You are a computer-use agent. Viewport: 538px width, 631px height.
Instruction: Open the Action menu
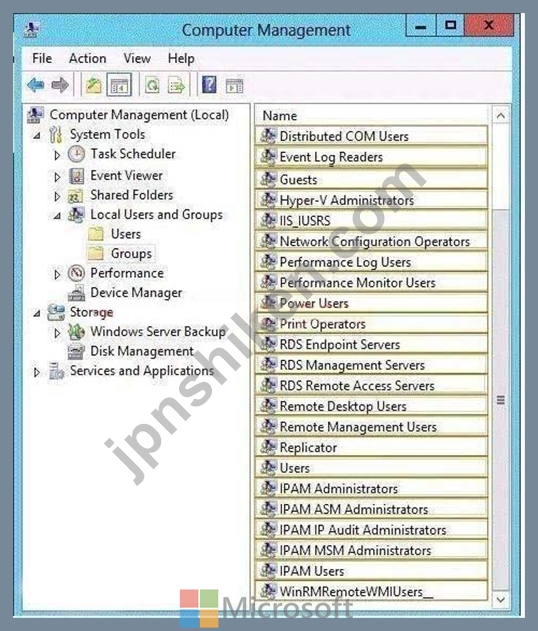[87, 58]
